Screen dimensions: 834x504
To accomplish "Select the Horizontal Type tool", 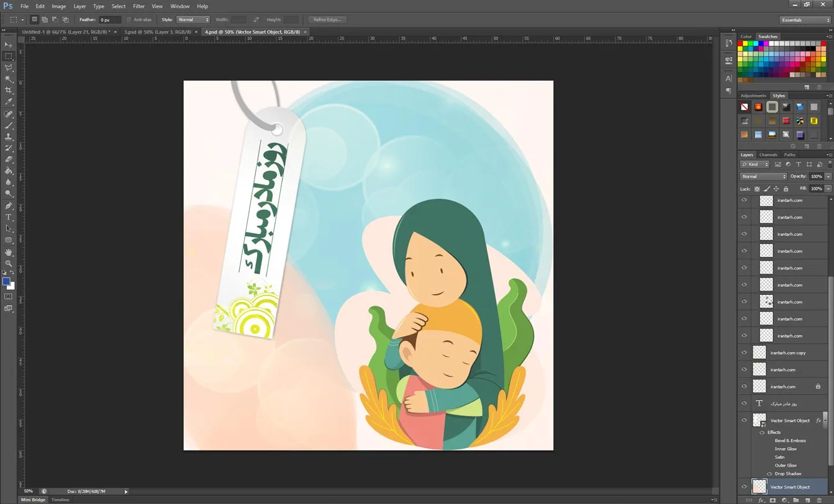I will pyautogui.click(x=9, y=217).
